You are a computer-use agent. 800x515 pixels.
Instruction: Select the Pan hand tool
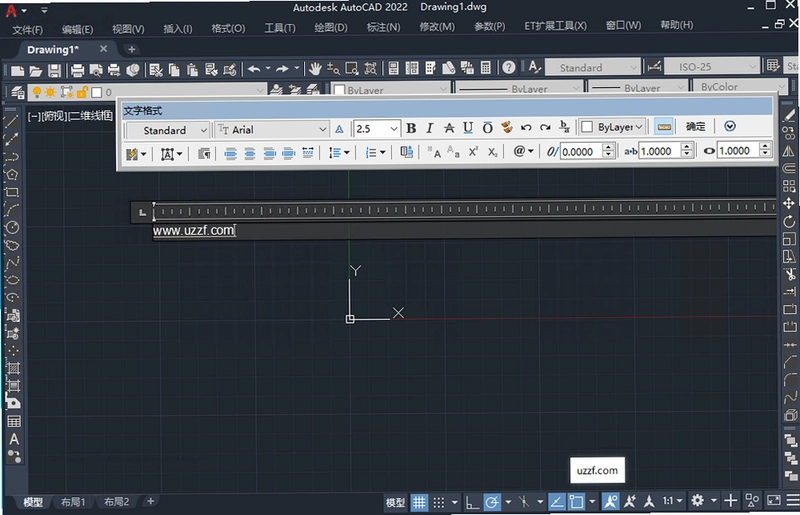315,68
